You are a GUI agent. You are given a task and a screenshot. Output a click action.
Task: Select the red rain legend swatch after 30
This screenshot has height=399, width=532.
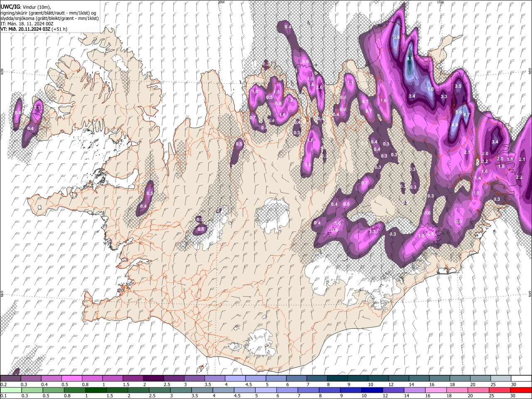(x=520, y=390)
